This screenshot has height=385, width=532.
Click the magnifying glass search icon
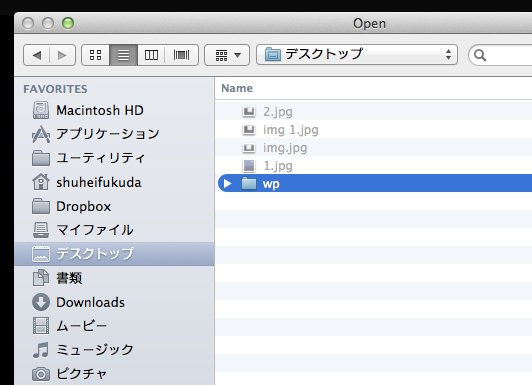480,55
